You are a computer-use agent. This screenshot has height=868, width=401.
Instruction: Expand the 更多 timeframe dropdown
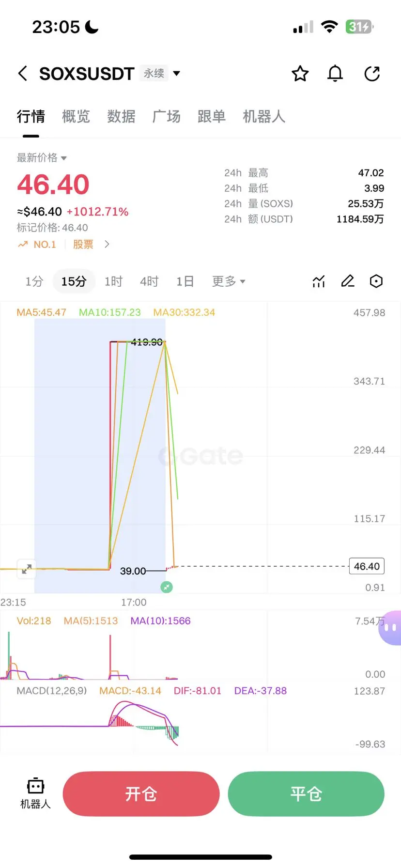[229, 281]
